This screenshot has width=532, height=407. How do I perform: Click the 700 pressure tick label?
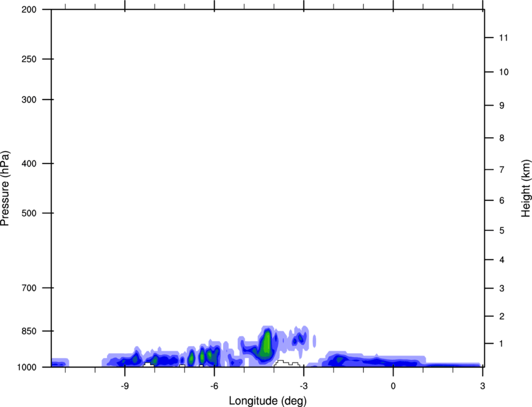[29, 288]
